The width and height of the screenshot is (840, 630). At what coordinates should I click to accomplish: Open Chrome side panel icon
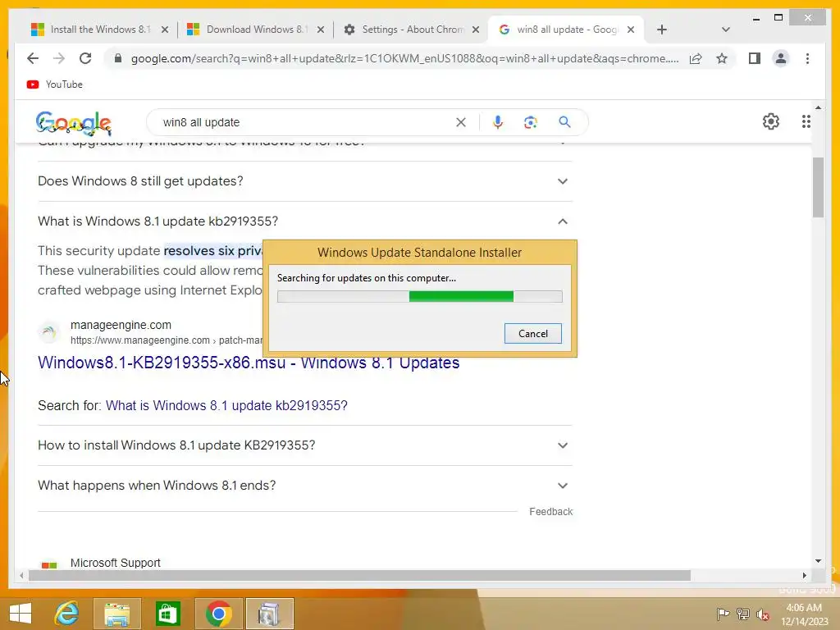(x=755, y=58)
